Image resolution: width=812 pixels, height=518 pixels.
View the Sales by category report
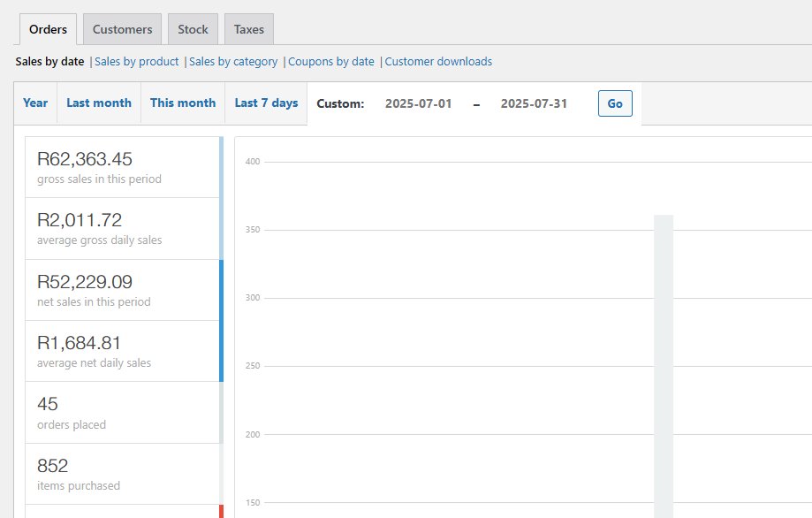233,62
